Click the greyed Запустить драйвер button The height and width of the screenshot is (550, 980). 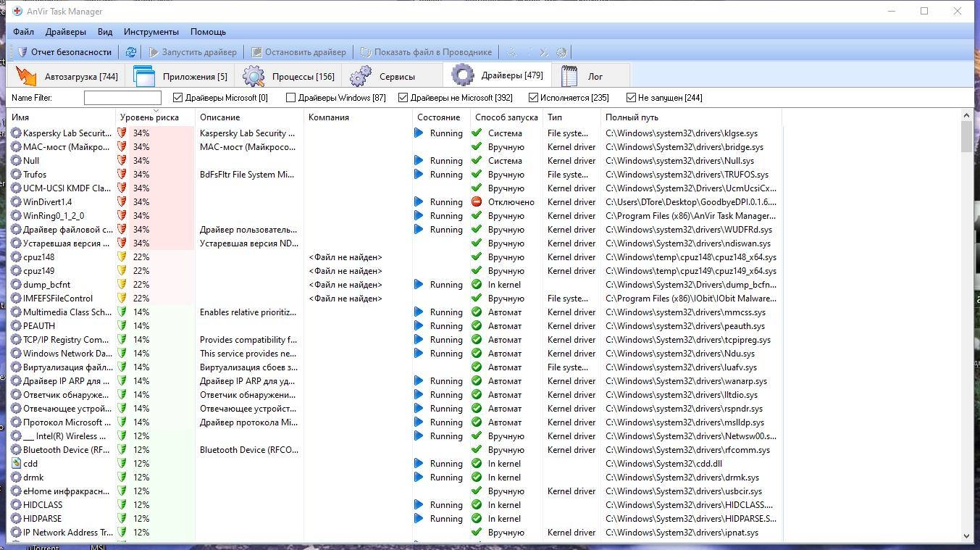(193, 52)
